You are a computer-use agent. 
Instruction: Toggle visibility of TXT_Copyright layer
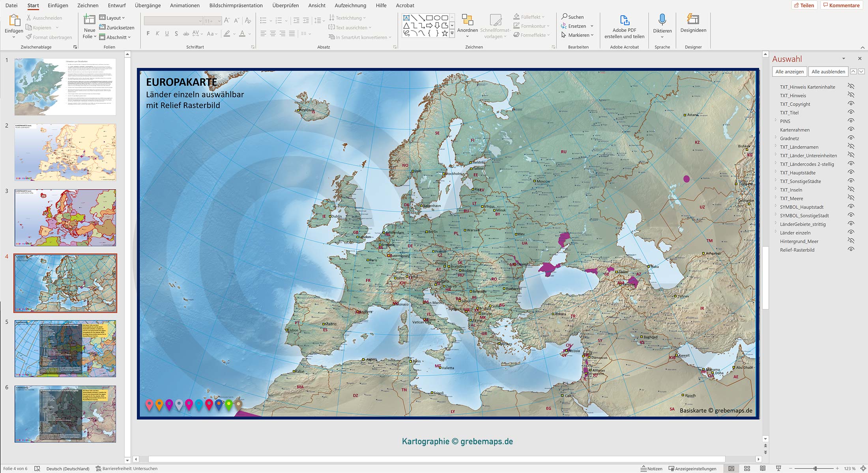(851, 103)
